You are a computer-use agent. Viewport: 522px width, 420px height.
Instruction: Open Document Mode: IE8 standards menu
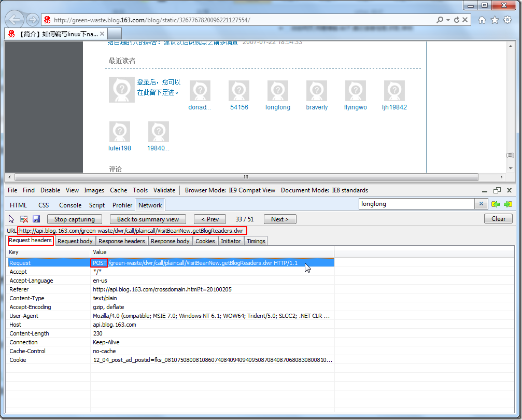click(325, 190)
